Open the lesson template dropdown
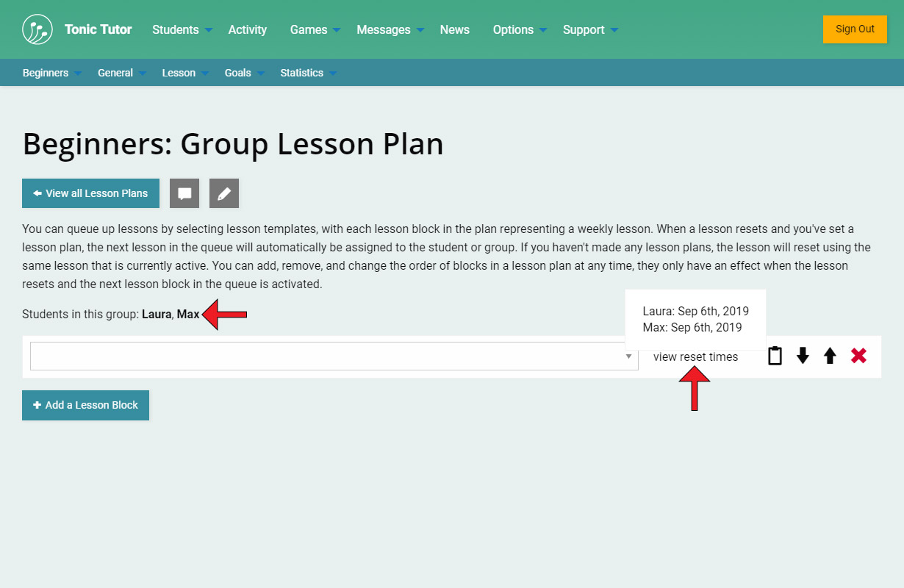The image size is (904, 588). 334,356
